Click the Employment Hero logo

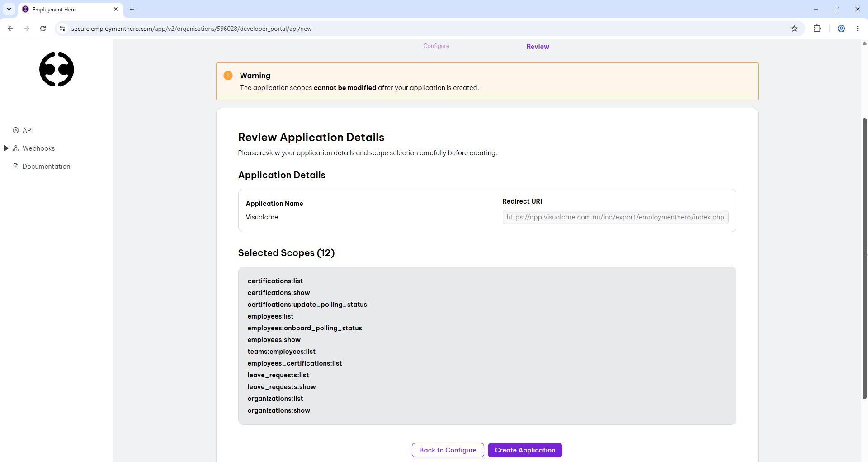(x=57, y=69)
